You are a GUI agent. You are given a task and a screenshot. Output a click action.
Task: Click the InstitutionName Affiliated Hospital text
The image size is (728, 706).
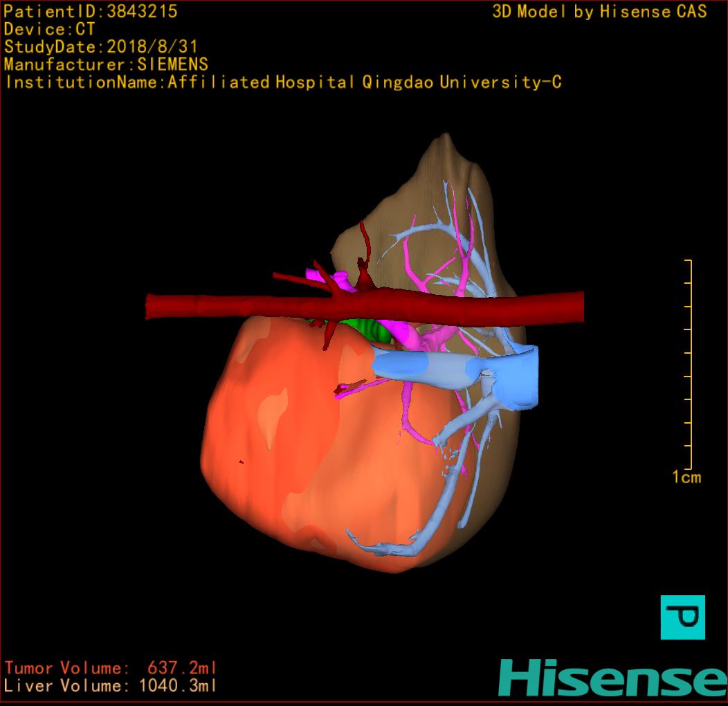click(283, 82)
